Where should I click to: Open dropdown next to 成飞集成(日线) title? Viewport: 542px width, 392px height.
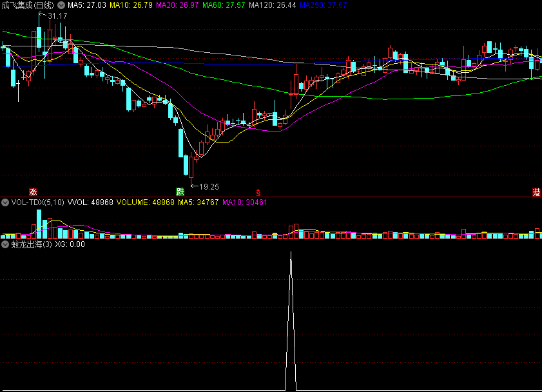(x=61, y=5)
